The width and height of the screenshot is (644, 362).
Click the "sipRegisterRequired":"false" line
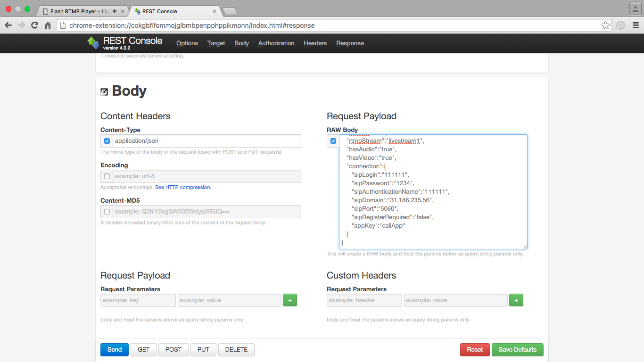tap(392, 217)
